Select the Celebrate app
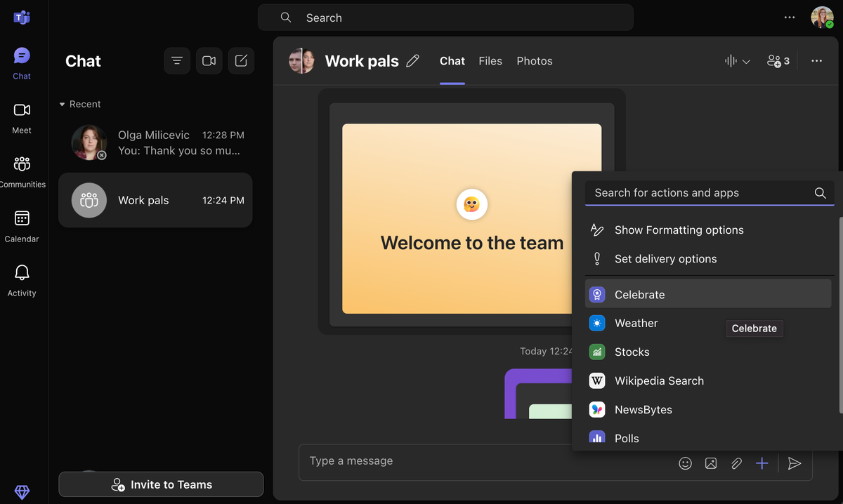 [x=708, y=294]
